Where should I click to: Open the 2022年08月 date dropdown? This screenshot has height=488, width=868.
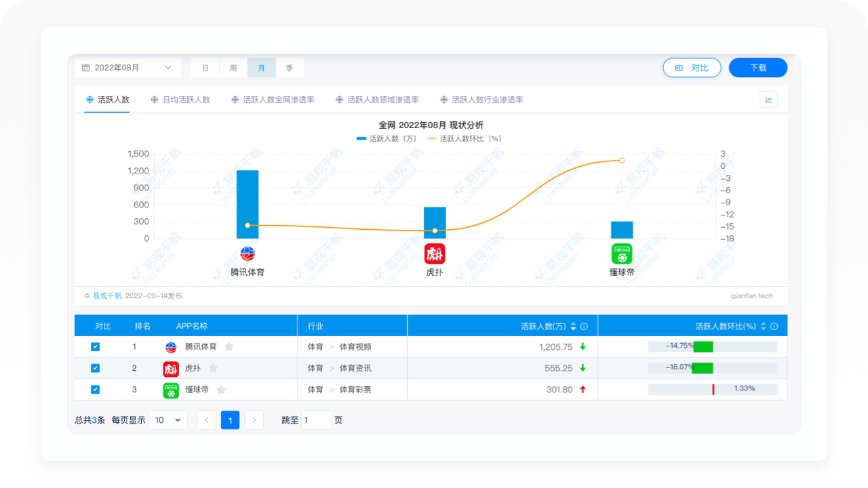pyautogui.click(x=127, y=68)
